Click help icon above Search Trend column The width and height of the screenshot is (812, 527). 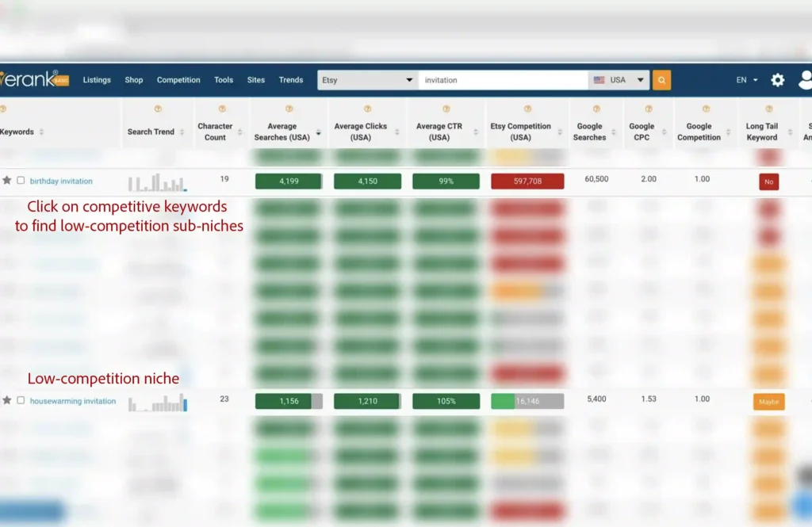[157, 109]
